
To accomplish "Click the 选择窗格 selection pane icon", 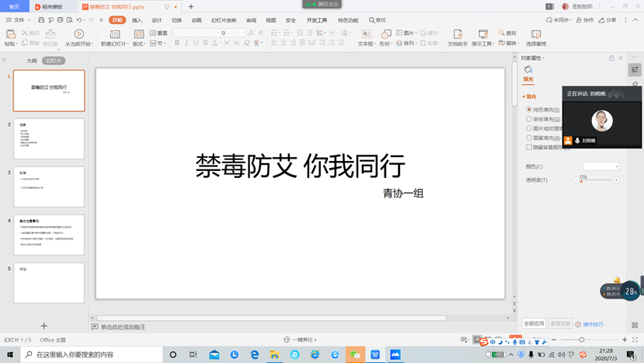I will pos(536,33).
